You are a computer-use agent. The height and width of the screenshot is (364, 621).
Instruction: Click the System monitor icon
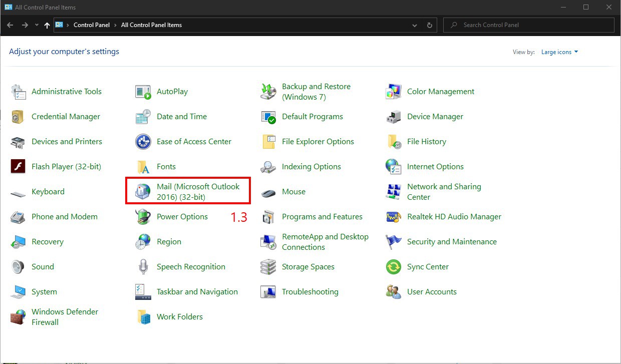tap(18, 292)
